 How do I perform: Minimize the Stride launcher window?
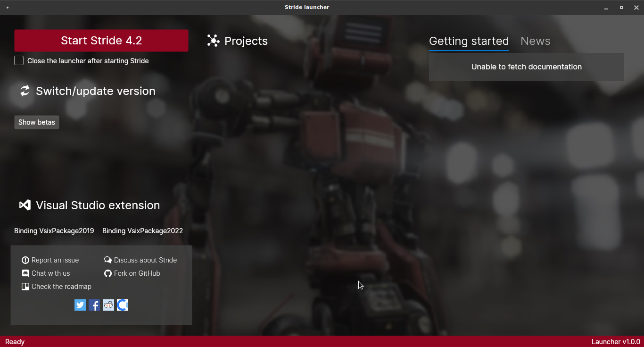(607, 8)
